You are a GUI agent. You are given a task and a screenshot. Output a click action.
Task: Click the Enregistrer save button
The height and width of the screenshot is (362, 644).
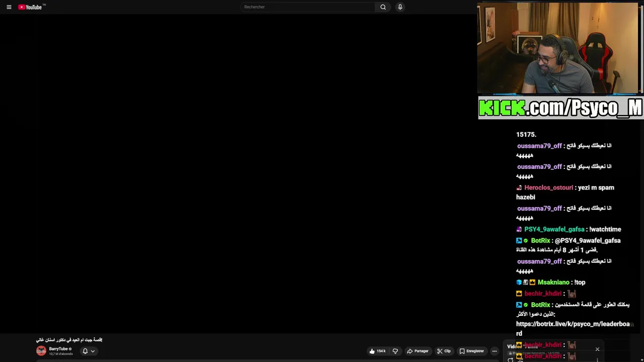471,351
